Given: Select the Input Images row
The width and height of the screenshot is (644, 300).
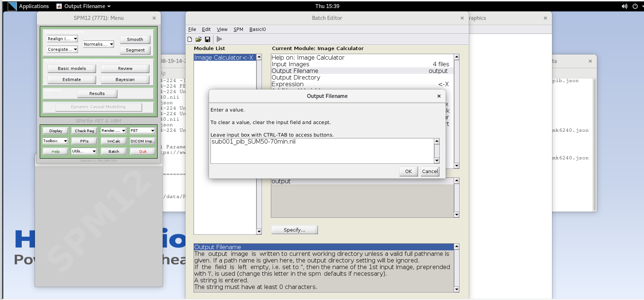Looking at the screenshot, I should 362,64.
